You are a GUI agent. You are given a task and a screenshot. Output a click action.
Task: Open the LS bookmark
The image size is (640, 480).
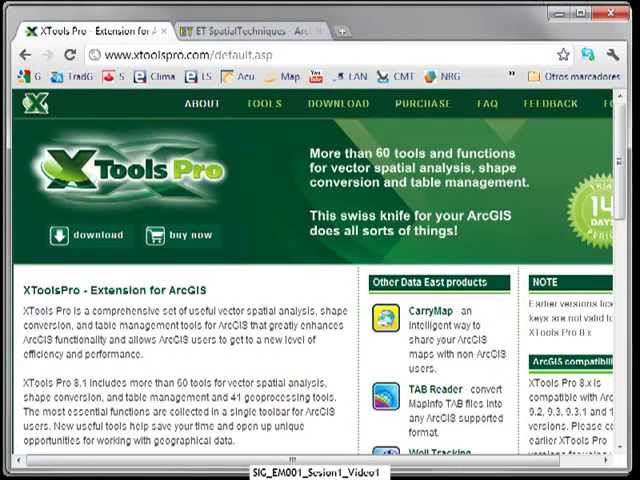(x=198, y=76)
